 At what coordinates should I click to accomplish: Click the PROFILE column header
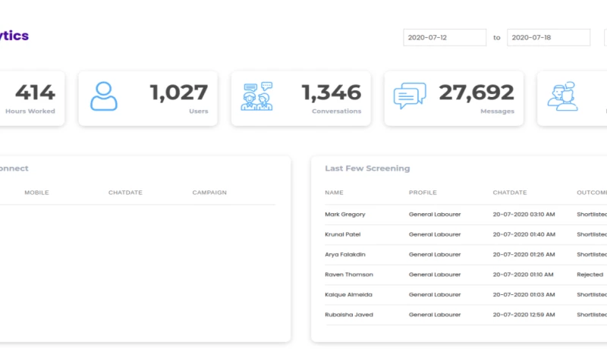pyautogui.click(x=423, y=193)
